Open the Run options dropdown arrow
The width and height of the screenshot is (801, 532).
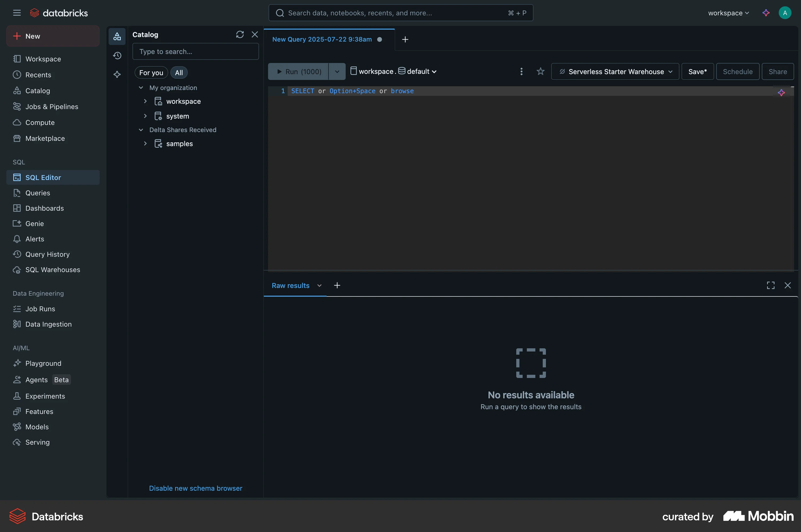tap(337, 71)
